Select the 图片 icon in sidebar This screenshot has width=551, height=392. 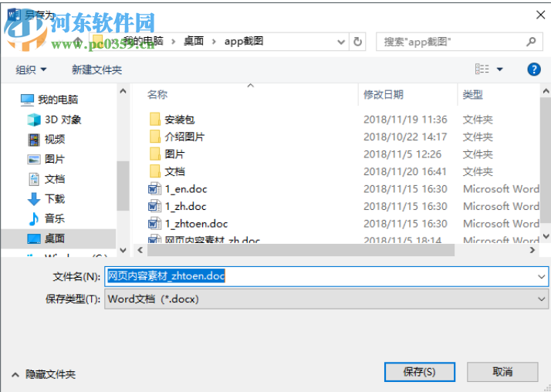coord(34,159)
